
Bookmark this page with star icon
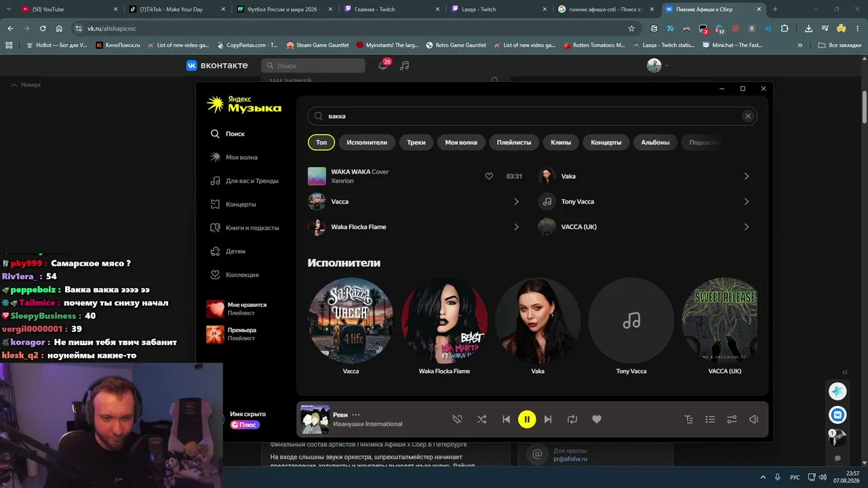[x=631, y=28]
